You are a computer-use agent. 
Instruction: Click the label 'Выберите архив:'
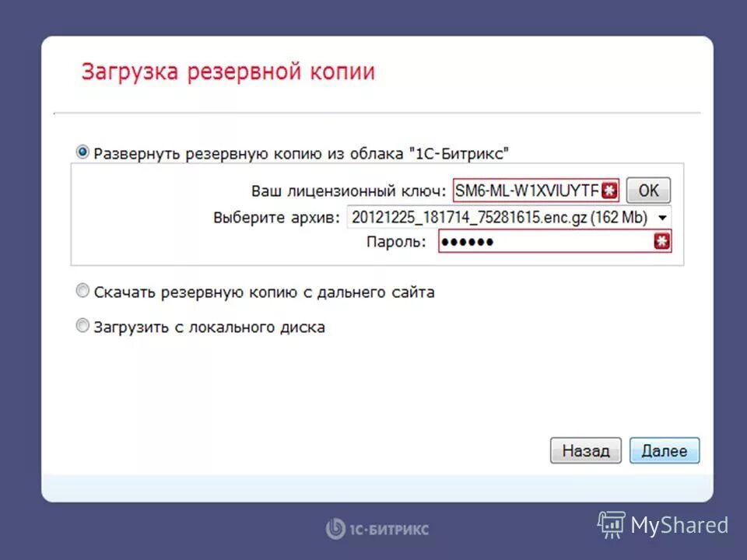click(276, 218)
